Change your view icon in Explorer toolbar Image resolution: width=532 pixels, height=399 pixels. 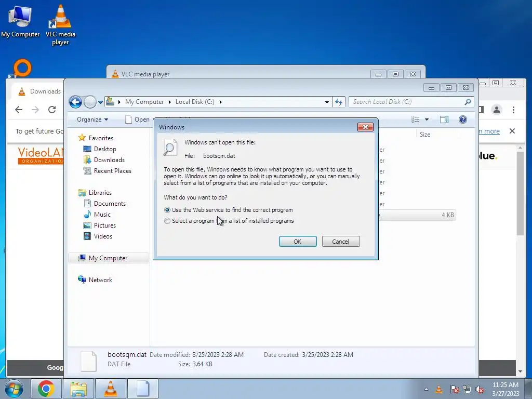coord(415,119)
